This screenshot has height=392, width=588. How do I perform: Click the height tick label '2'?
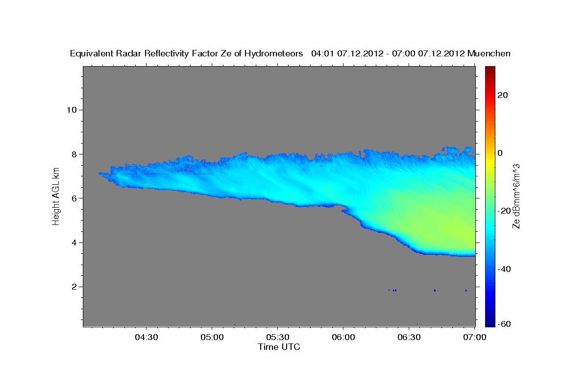[74, 287]
